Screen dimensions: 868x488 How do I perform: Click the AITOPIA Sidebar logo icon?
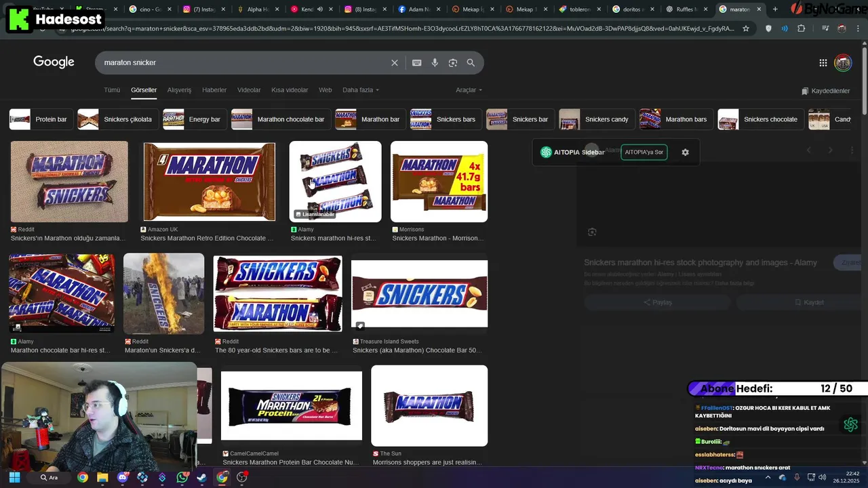tap(546, 152)
